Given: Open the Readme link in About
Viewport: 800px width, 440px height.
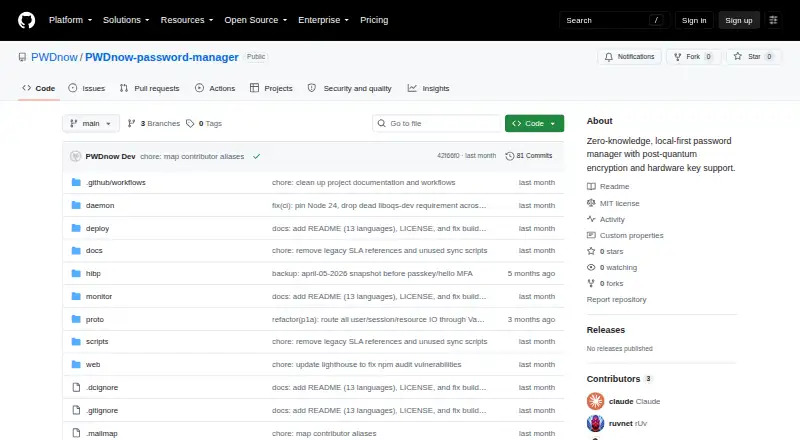Looking at the screenshot, I should (x=608, y=187).
